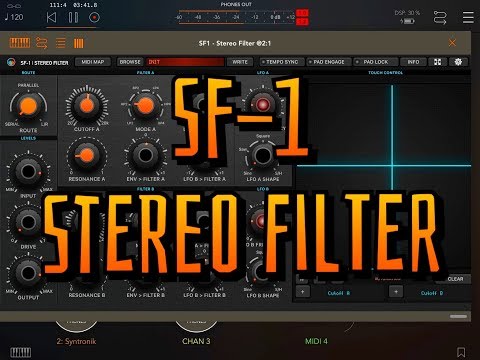Click the bookmark icon at bottom right

click(x=461, y=352)
